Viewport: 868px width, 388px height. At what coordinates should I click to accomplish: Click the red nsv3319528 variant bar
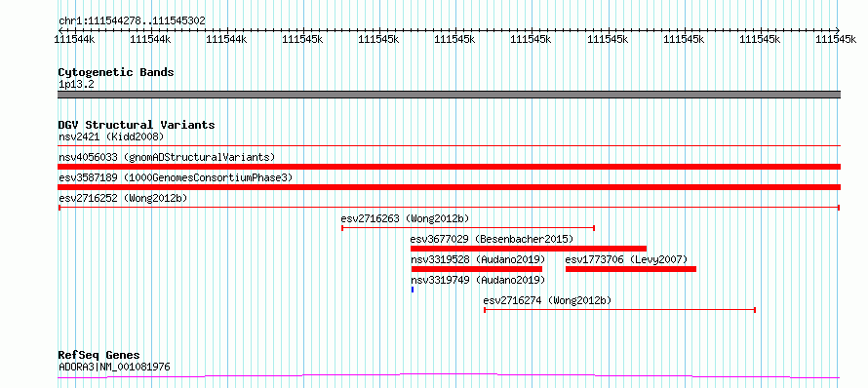coord(476,269)
